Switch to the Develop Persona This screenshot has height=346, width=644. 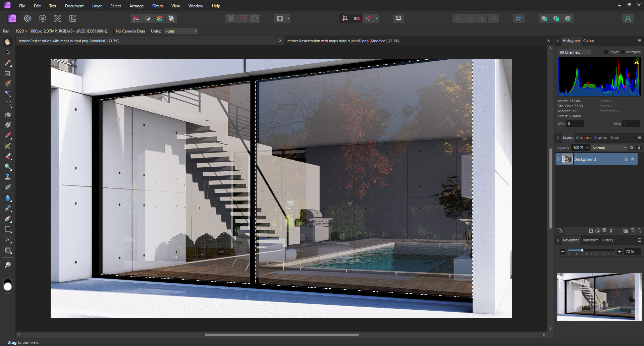coord(43,18)
